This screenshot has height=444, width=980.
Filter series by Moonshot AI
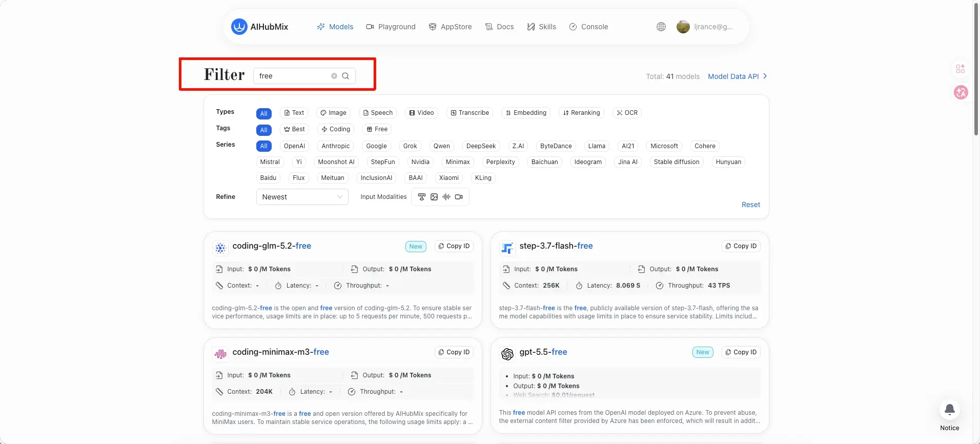point(336,162)
